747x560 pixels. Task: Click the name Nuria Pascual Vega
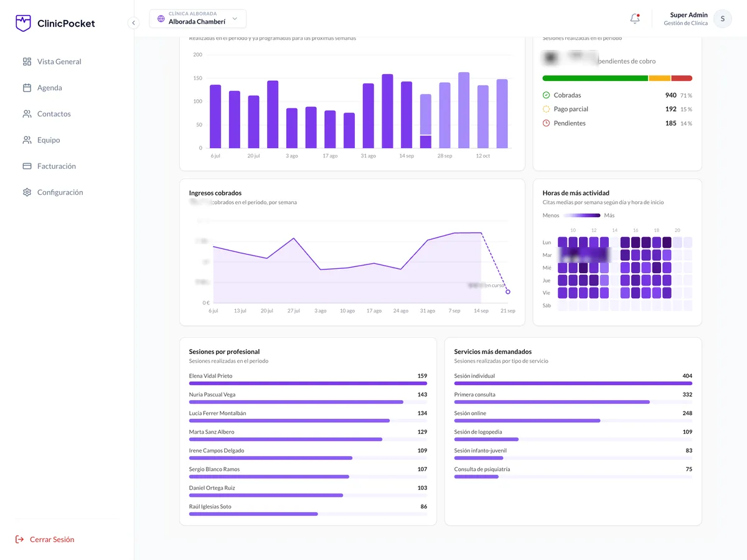(x=212, y=394)
